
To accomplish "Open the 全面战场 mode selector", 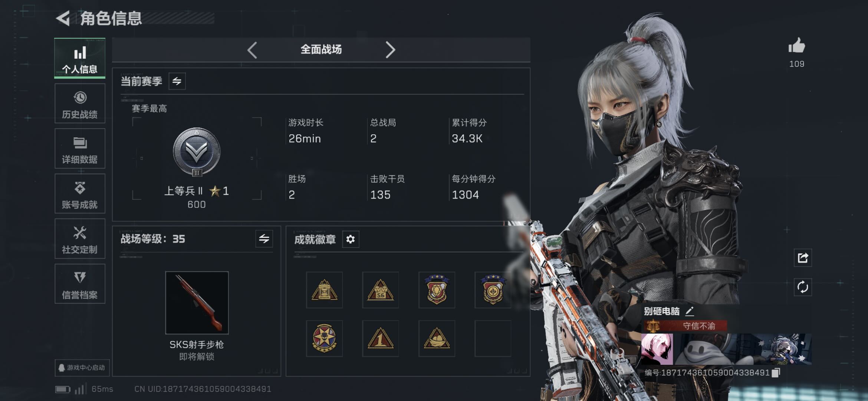I will pos(321,49).
